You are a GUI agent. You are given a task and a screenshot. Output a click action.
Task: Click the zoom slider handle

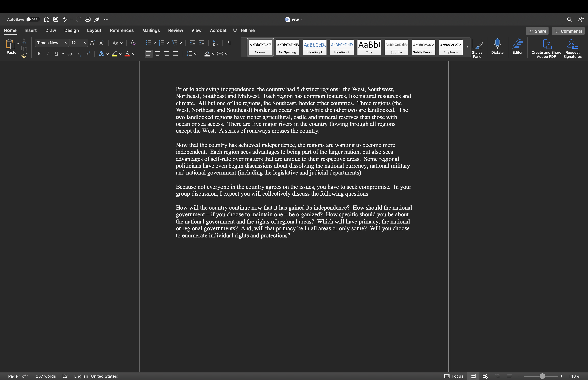[542, 376]
